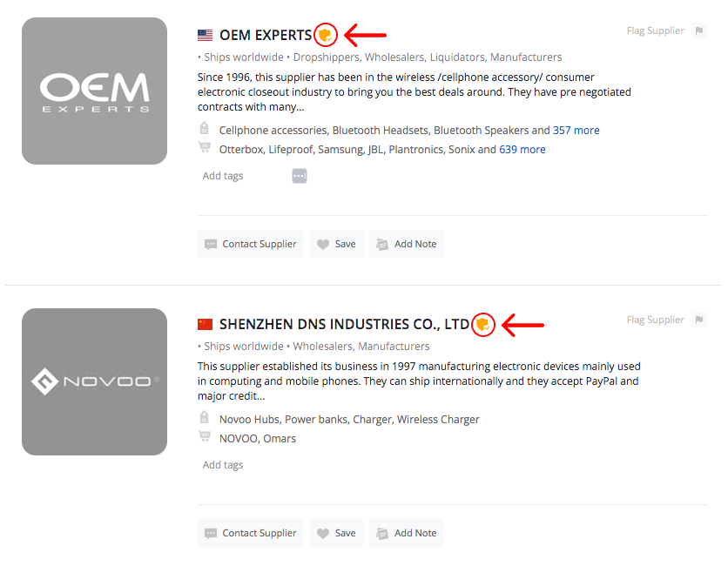Save the Shenzhen DNS Industries supplier
This screenshot has width=728, height=573.
point(337,533)
